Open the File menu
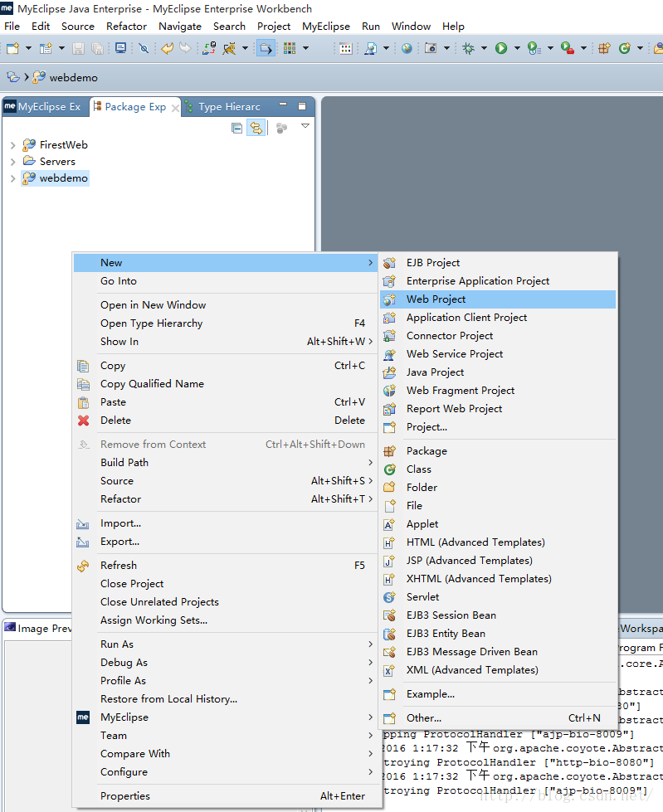This screenshot has width=663, height=812. (x=12, y=27)
